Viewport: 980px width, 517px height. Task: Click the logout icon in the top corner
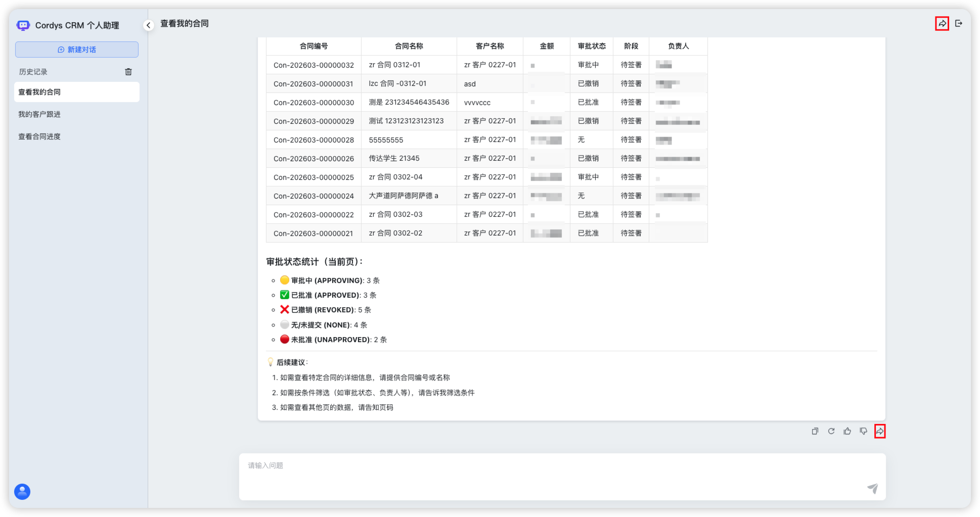click(x=959, y=23)
